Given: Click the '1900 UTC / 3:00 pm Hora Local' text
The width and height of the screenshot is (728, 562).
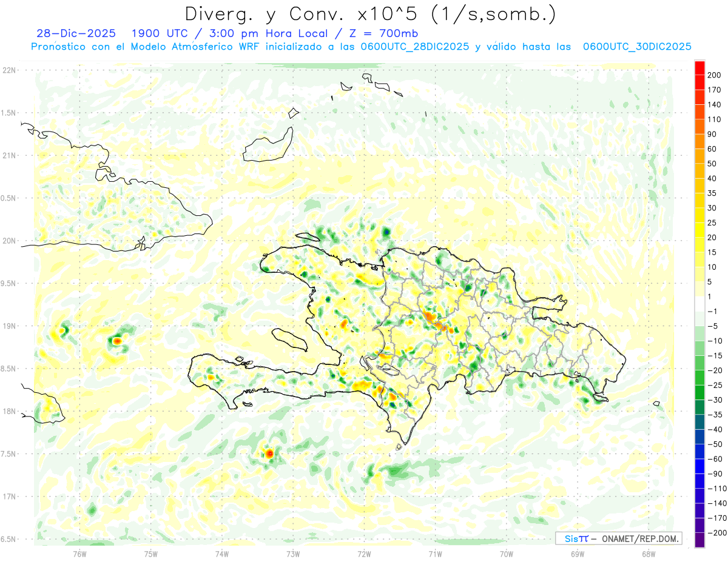Looking at the screenshot, I should pyautogui.click(x=229, y=33).
